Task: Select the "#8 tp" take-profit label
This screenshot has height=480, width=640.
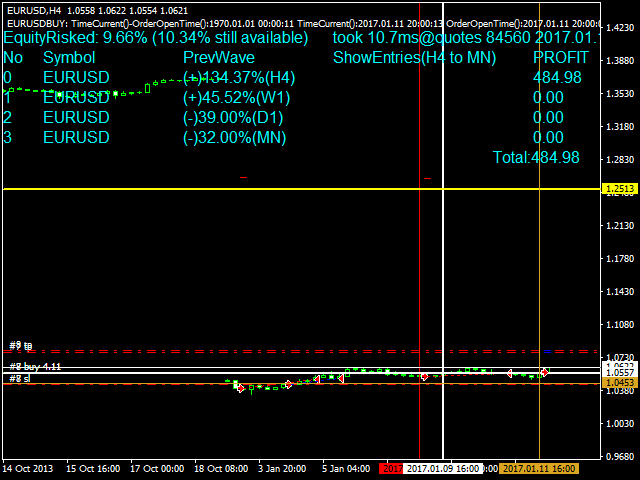Action: click(x=21, y=346)
